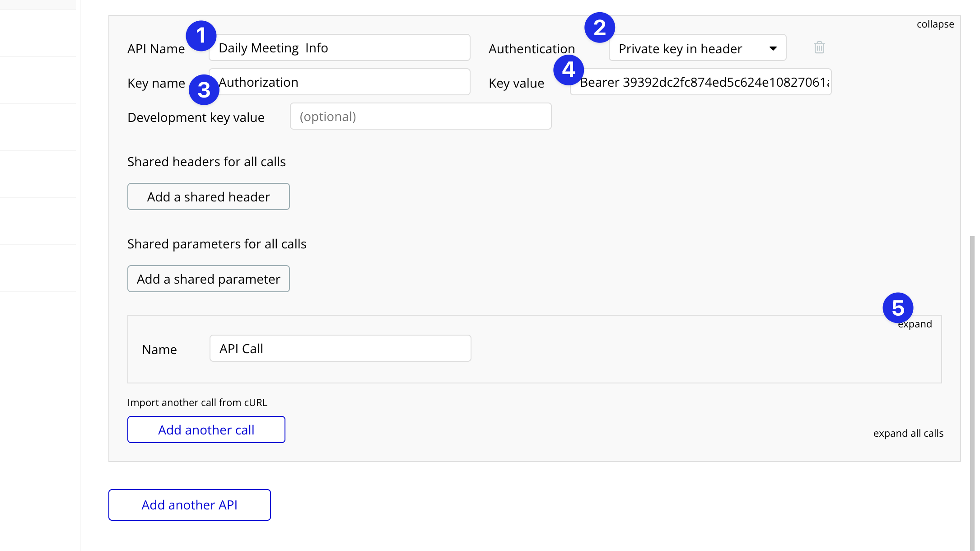Click Import another call from cURL
This screenshot has width=980, height=551.
pos(197,402)
